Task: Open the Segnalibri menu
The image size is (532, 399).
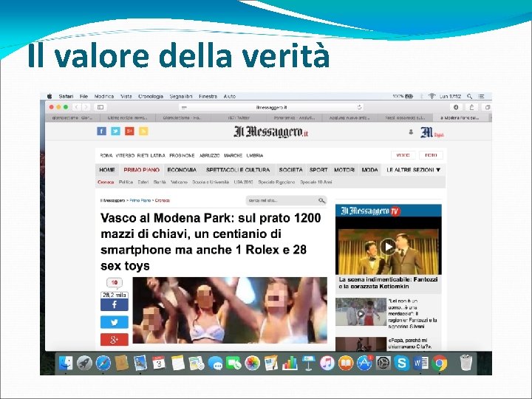Action: (181, 96)
